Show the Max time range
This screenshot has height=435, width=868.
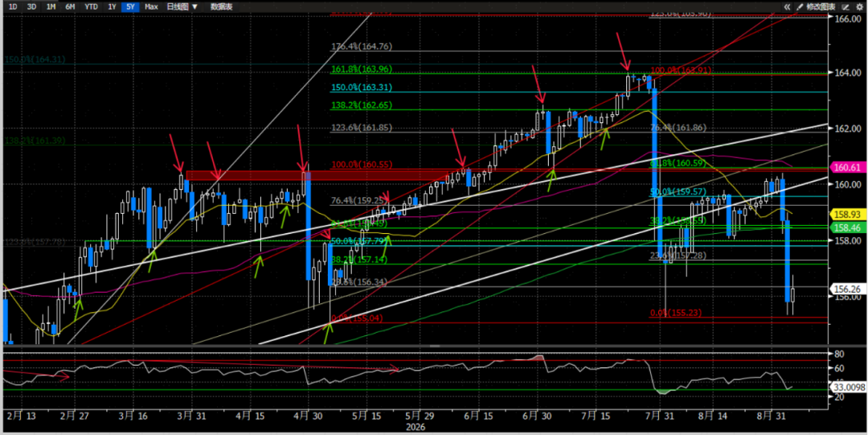coord(150,6)
